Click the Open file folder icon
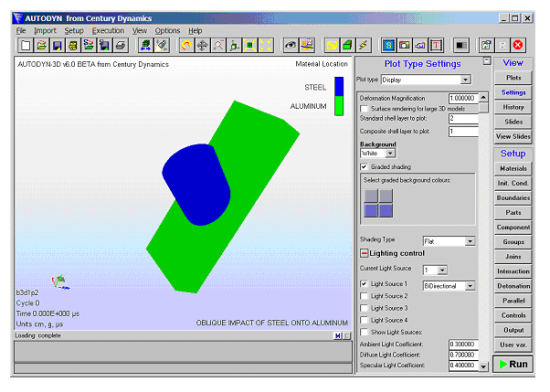The width and height of the screenshot is (550, 392). tap(41, 45)
